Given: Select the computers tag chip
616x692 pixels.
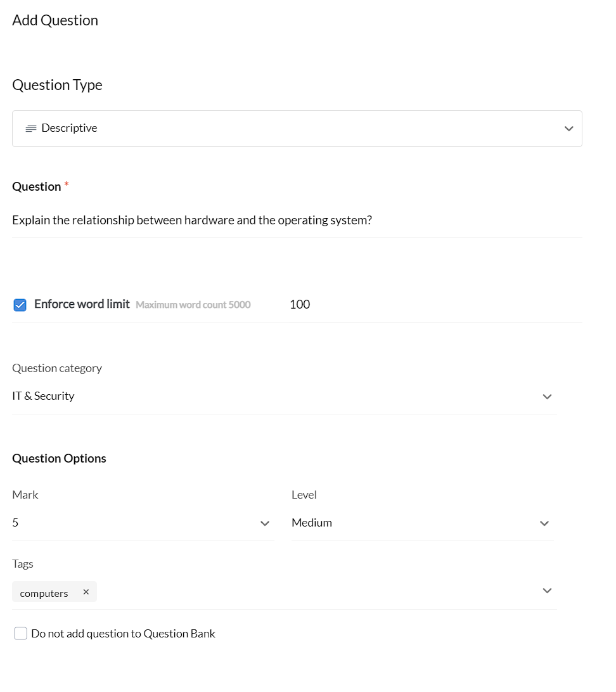Looking at the screenshot, I should (44, 593).
